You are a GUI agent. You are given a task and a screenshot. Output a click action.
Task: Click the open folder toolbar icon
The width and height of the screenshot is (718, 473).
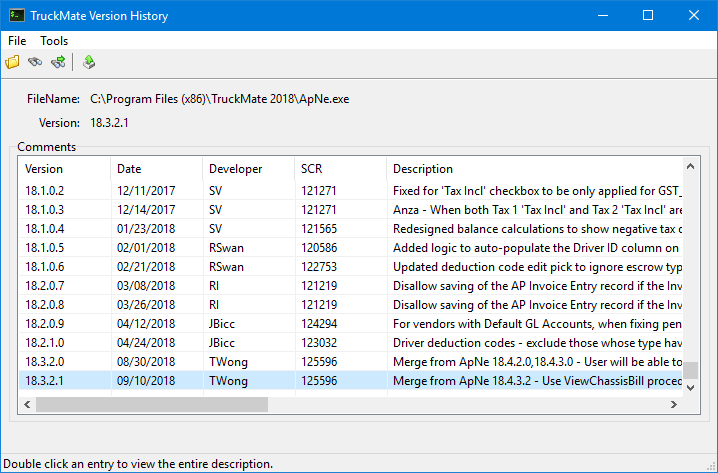[x=13, y=62]
